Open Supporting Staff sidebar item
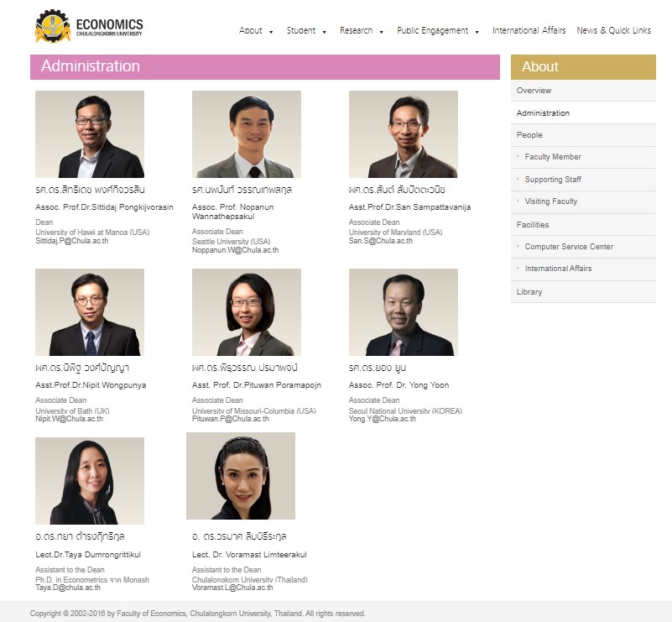Screen dimensions: 672x622 [x=552, y=180]
